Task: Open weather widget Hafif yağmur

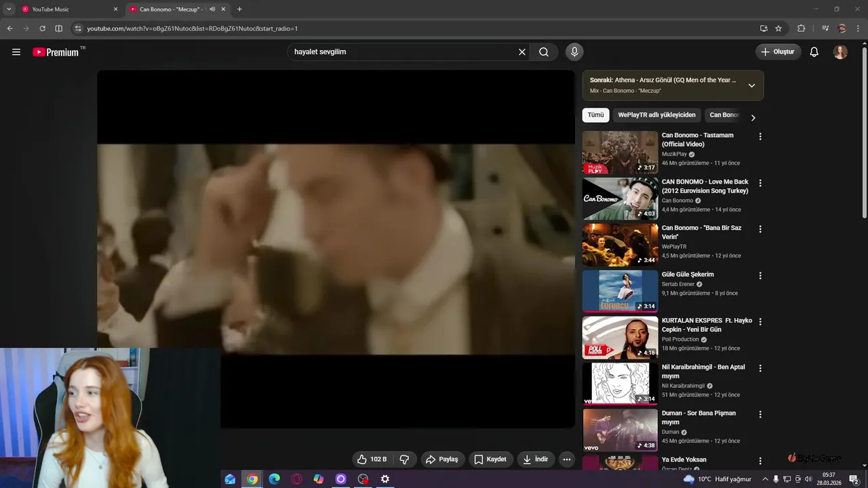Action: [717, 479]
